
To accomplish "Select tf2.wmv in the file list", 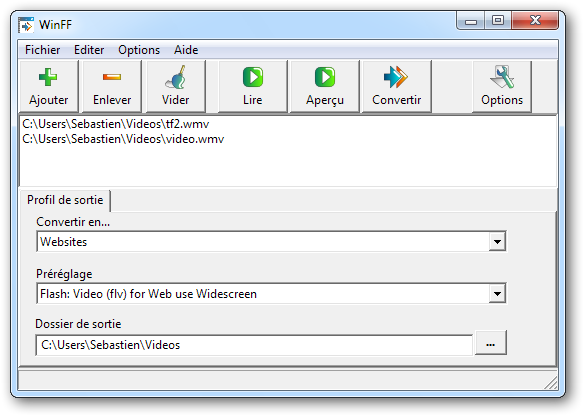I will [x=116, y=124].
